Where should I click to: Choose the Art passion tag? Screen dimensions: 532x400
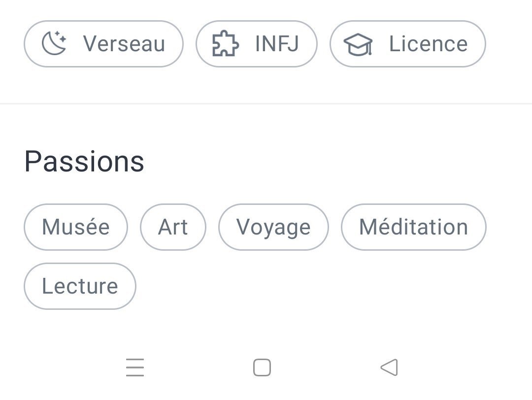point(173,227)
